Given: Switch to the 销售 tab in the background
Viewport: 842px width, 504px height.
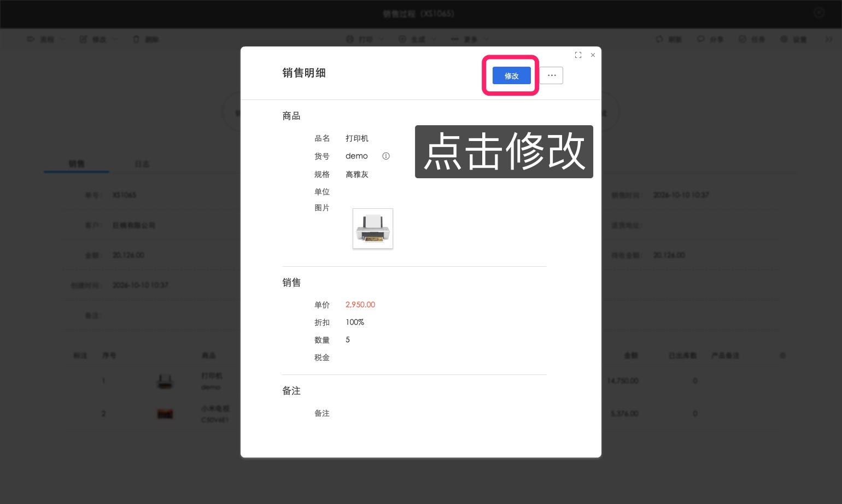Looking at the screenshot, I should click(x=77, y=164).
